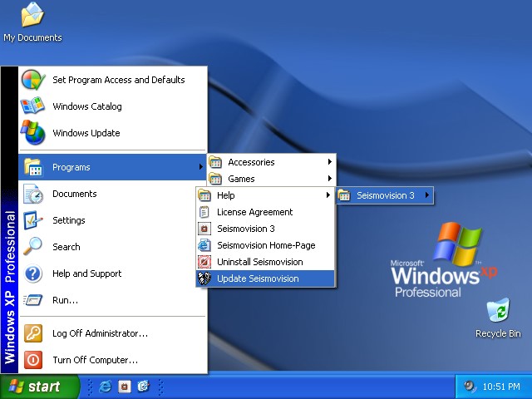Open Windows Update from Start menu

(x=86, y=133)
